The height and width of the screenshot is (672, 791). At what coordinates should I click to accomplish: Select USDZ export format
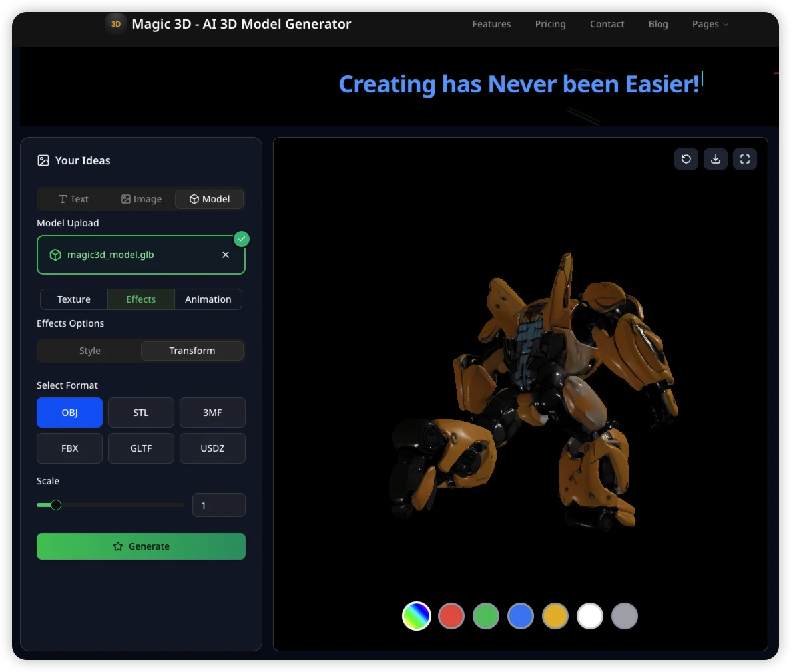[212, 448]
